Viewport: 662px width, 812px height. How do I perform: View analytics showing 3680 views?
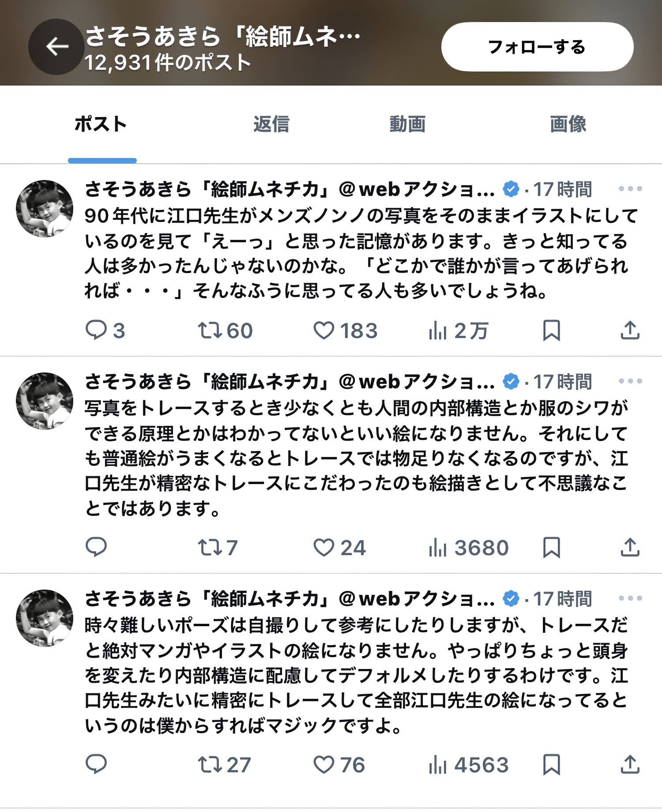469,548
